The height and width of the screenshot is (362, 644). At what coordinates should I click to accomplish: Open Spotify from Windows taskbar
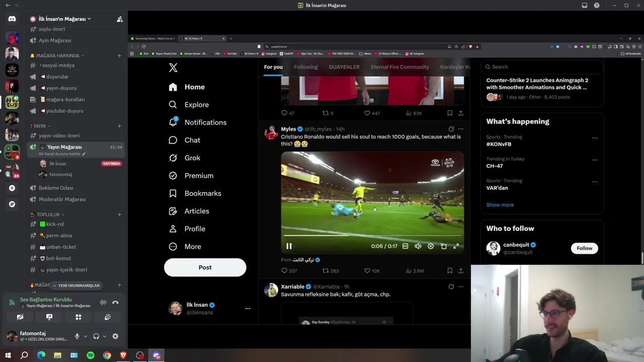click(x=91, y=355)
